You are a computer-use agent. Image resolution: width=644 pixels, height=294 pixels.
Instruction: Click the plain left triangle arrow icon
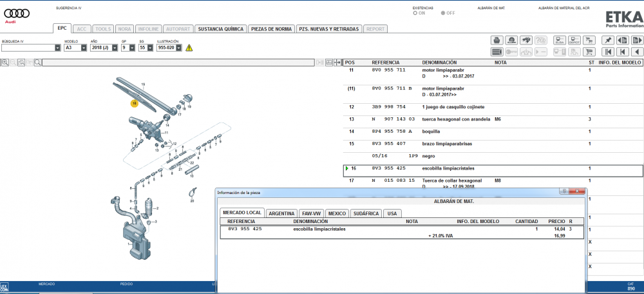coord(638,52)
